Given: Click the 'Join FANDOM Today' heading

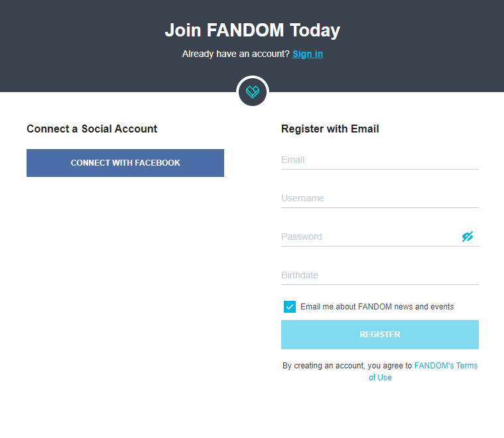Looking at the screenshot, I should click(x=252, y=30).
